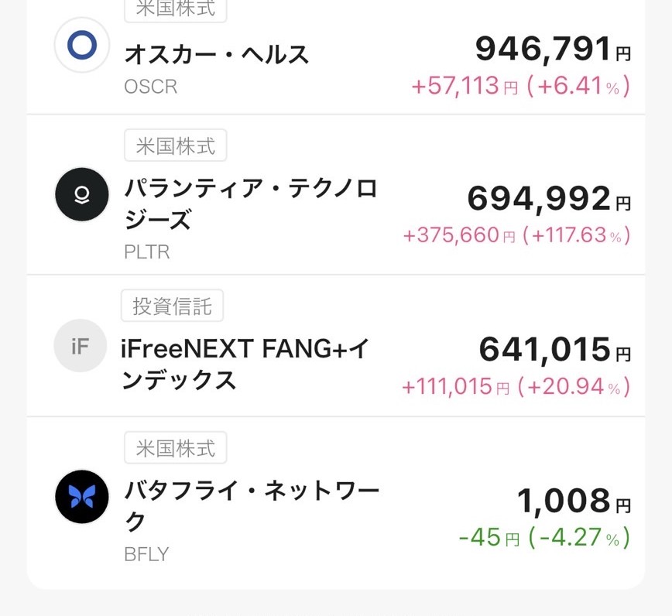Tap the 946,791円 valuation amount

(553, 50)
